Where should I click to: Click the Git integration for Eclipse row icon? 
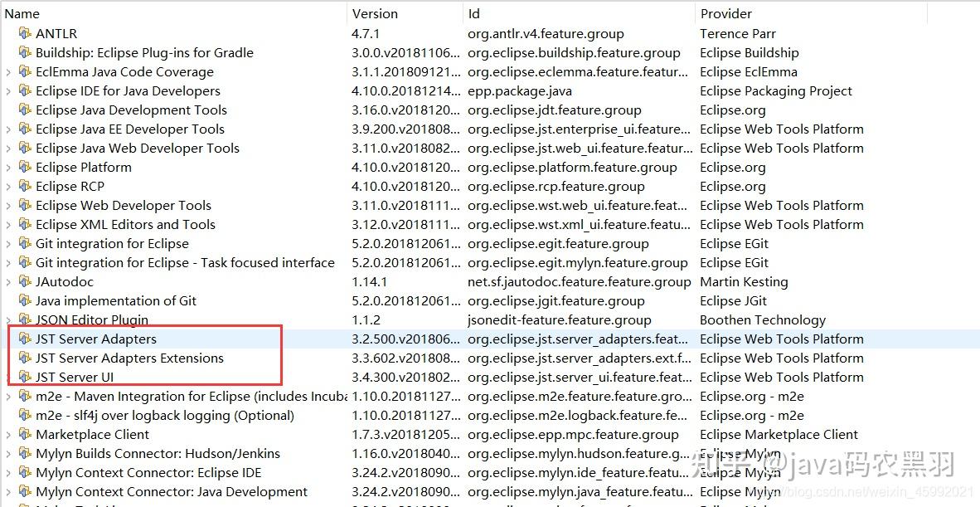(x=25, y=243)
